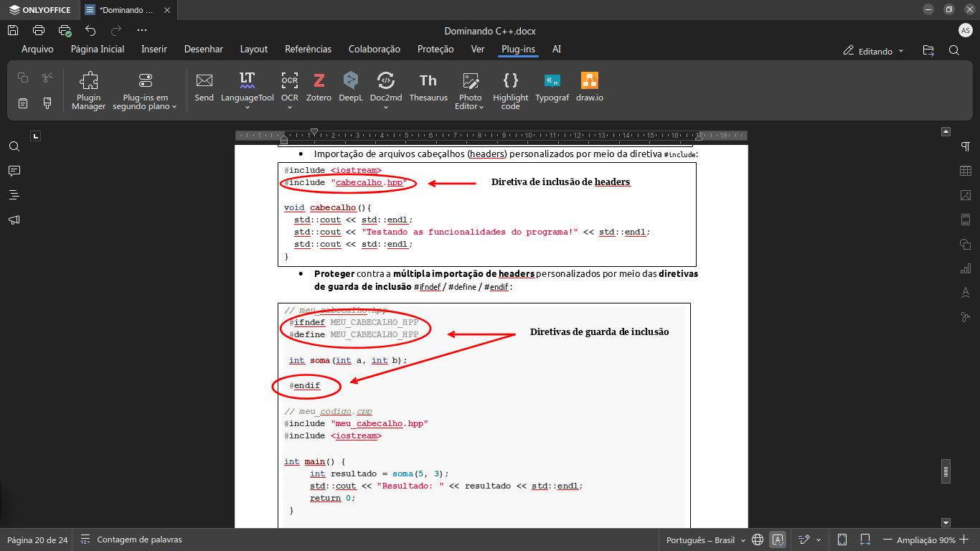Click the Highlight code plugin
The width and height of the screenshot is (980, 551).
(x=510, y=90)
